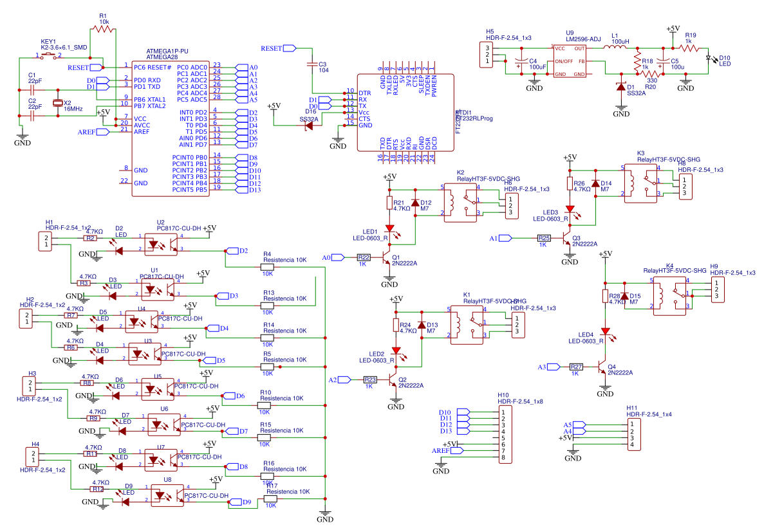Image resolution: width=764 pixels, height=532 pixels.
Task: Click the LED1 red LED symbol
Action: (389, 229)
